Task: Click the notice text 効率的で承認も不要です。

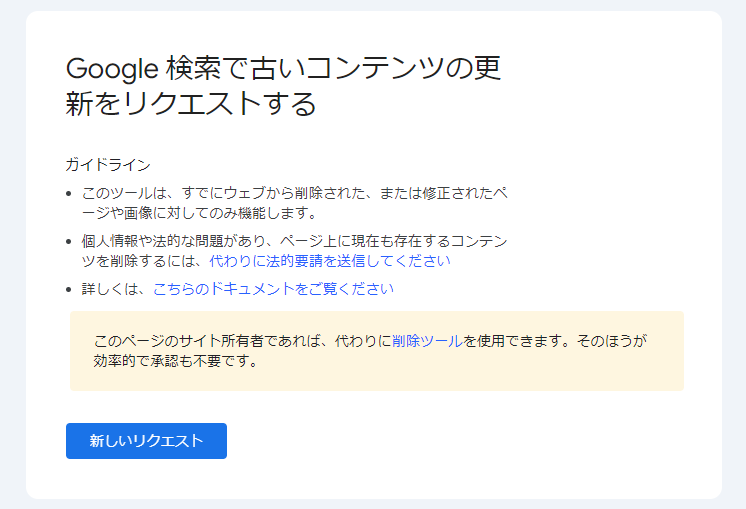Action: tap(176, 361)
